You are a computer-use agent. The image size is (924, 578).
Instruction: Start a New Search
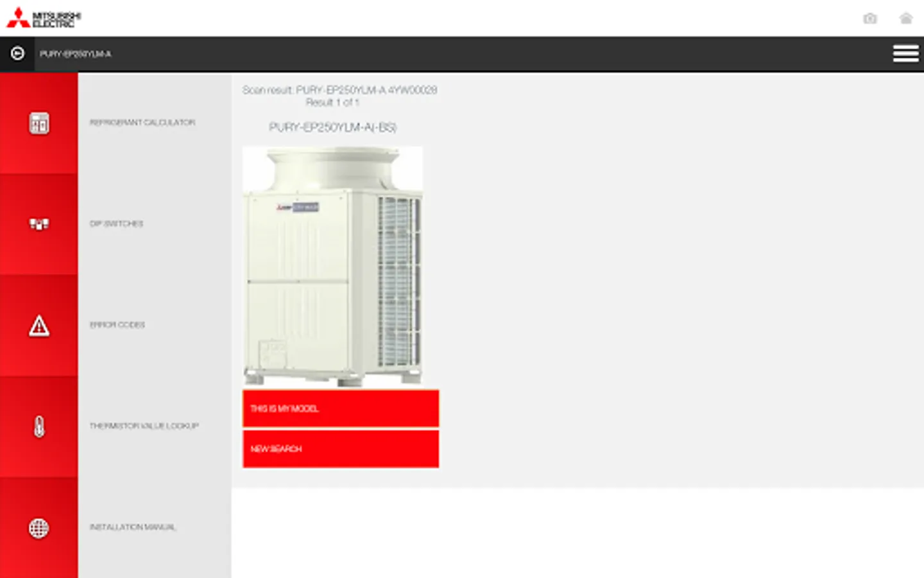click(341, 449)
